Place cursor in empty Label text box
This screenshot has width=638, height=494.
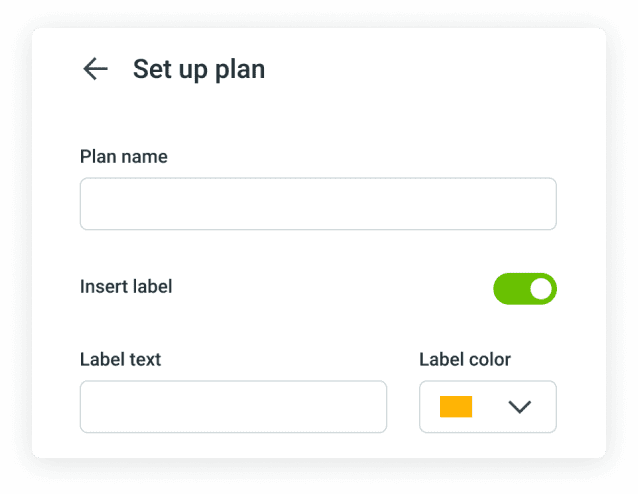233,407
